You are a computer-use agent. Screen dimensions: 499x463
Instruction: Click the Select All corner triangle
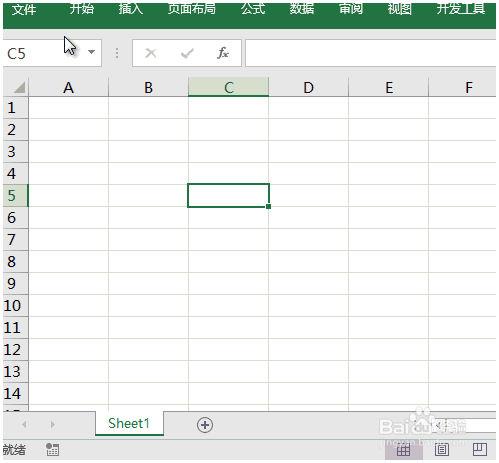[x=19, y=88]
